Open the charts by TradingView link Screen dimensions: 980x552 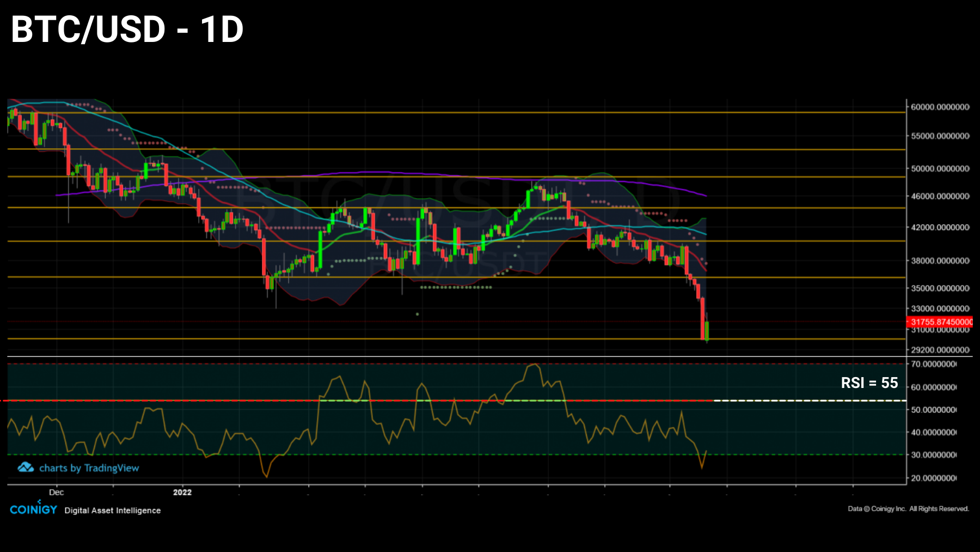(x=90, y=468)
